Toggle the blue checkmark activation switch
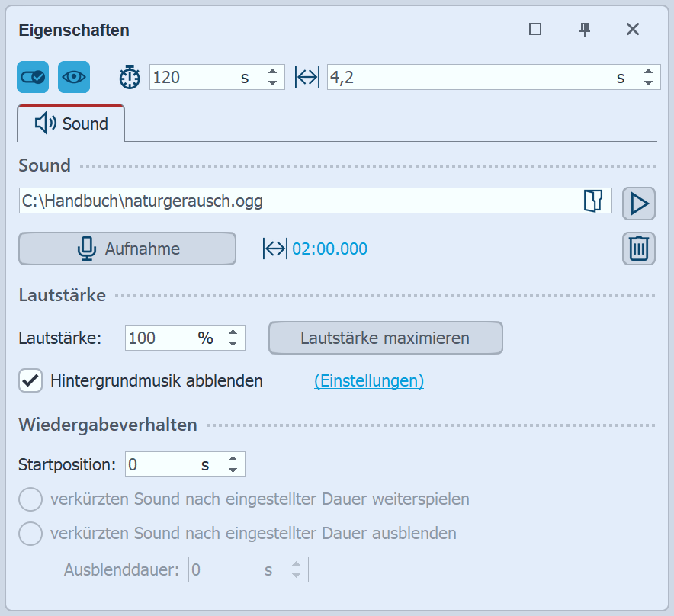The width and height of the screenshot is (674, 616). pyautogui.click(x=31, y=77)
